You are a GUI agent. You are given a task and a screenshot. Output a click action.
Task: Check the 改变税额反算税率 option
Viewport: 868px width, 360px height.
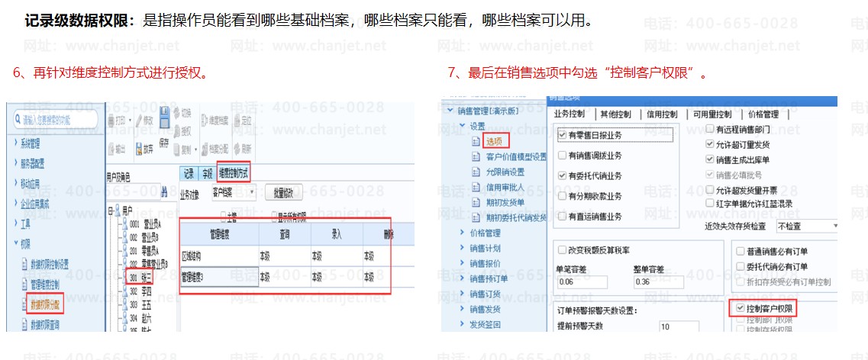563,251
